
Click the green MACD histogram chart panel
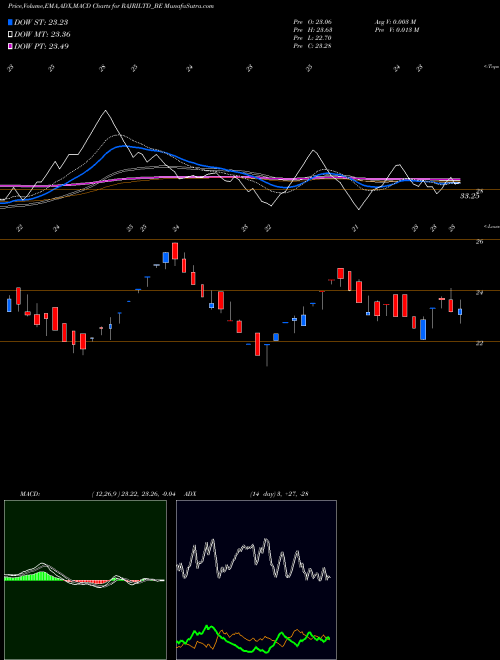[85, 580]
